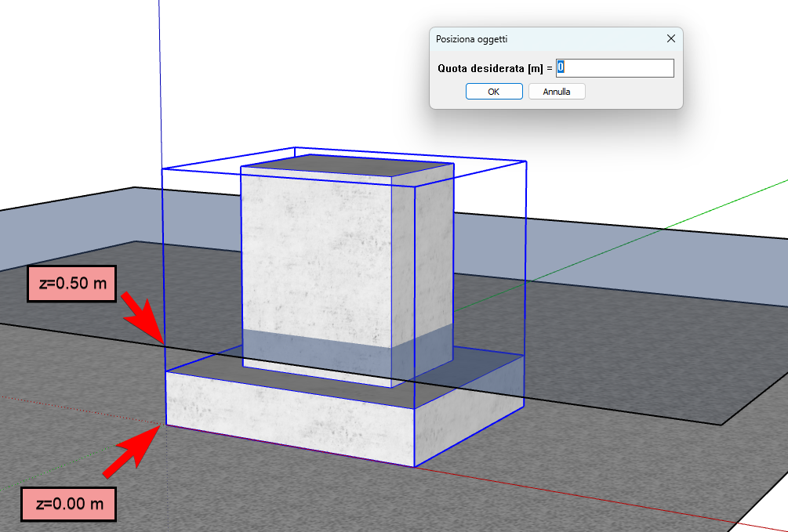Select the z=0.00 m annotation label
Viewport: 788px width, 532px height.
pyautogui.click(x=70, y=504)
